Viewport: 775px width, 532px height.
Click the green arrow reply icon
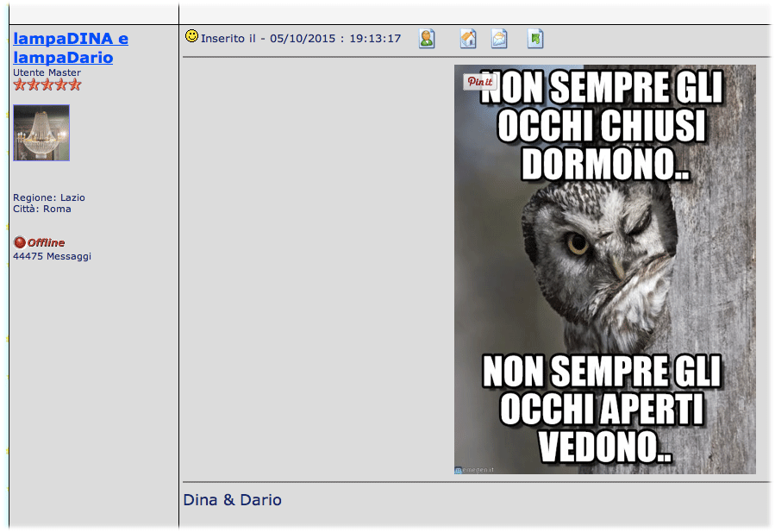click(x=535, y=38)
